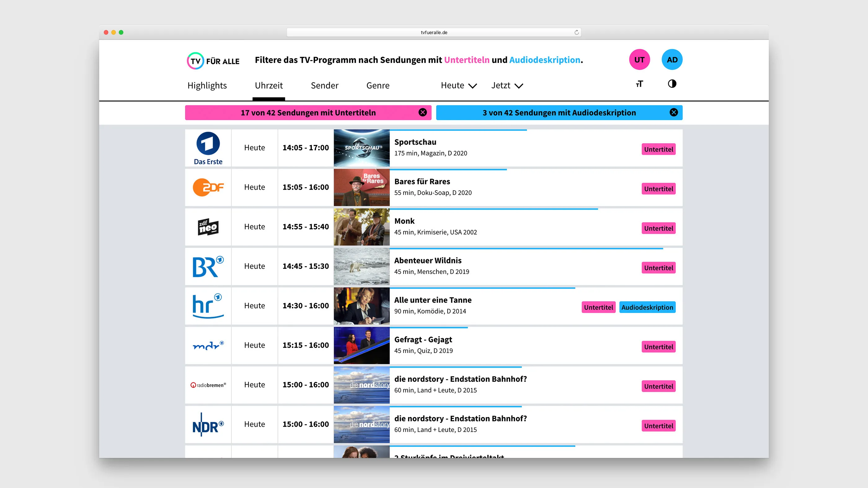Click '90 min, Komödie, D 2014' text
868x488 pixels.
(x=430, y=311)
